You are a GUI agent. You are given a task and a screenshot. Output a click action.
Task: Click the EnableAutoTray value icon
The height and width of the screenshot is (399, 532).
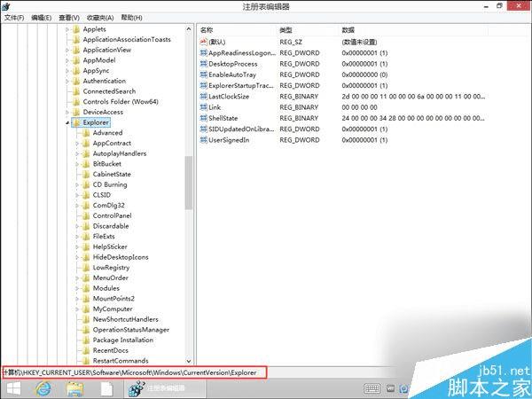pyautogui.click(x=204, y=74)
